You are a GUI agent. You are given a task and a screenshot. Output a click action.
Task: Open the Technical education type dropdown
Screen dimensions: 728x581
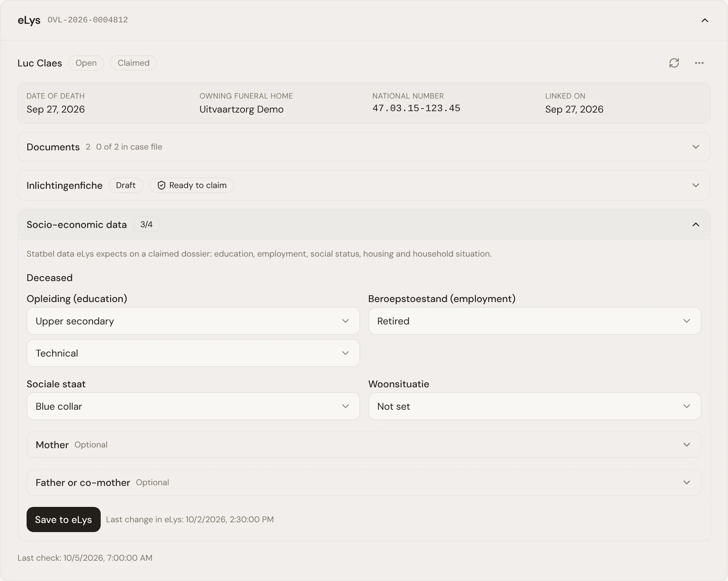[193, 353]
